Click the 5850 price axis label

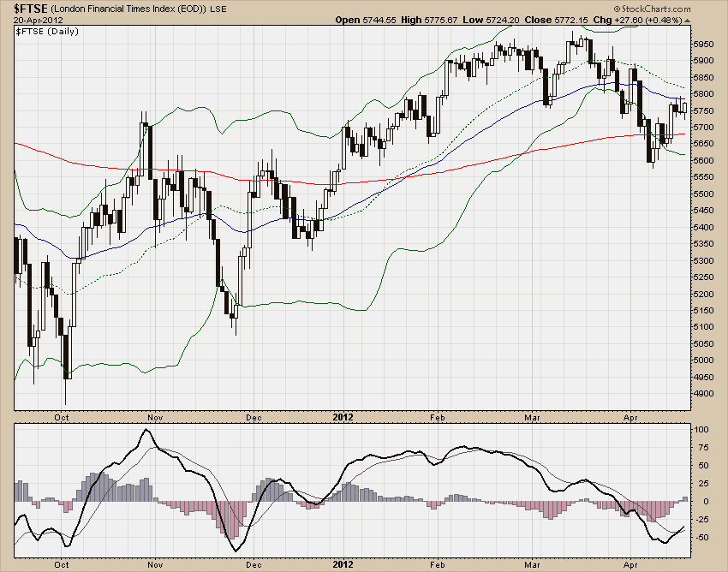click(703, 78)
